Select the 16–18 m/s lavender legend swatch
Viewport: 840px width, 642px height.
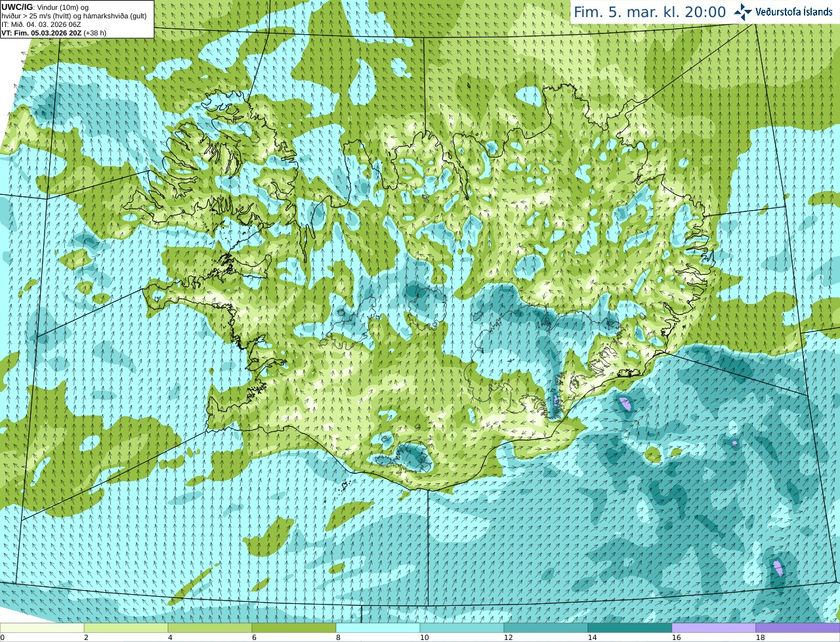[x=714, y=628]
